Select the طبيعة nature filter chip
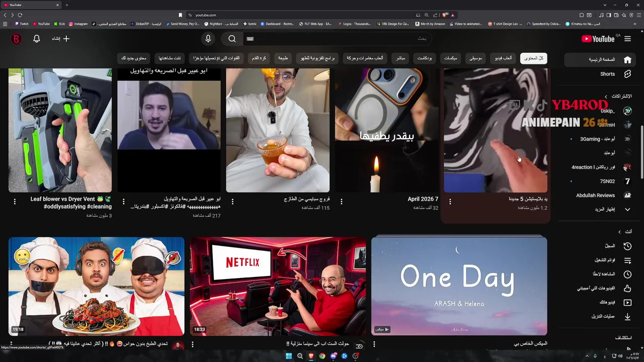Screen dimensions: 644x362 (x=283, y=58)
